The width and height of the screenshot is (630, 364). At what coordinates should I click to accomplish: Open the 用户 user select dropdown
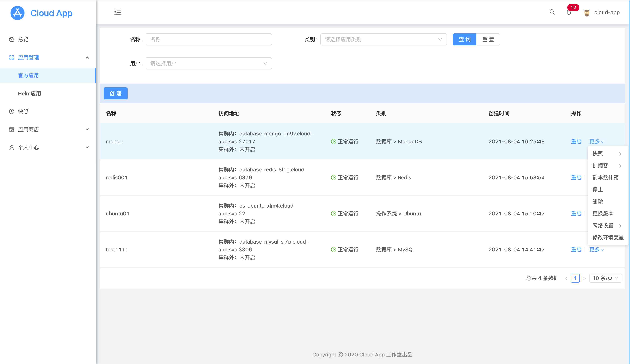(x=209, y=63)
